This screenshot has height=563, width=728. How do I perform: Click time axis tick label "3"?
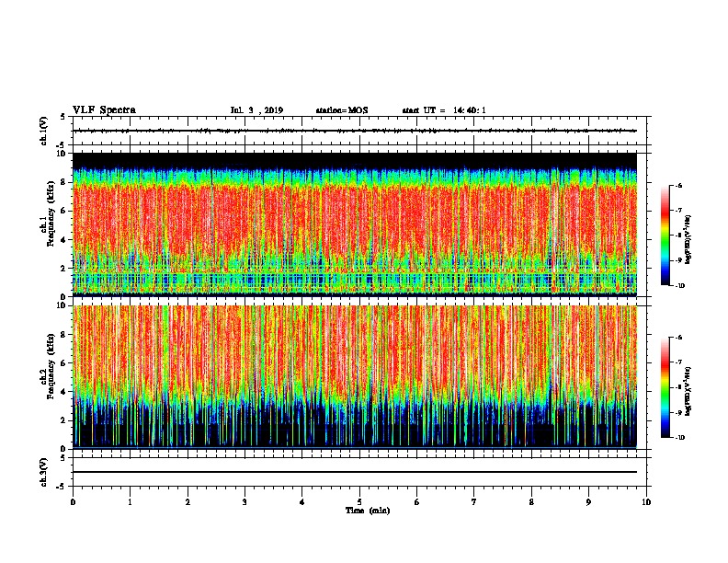point(245,502)
